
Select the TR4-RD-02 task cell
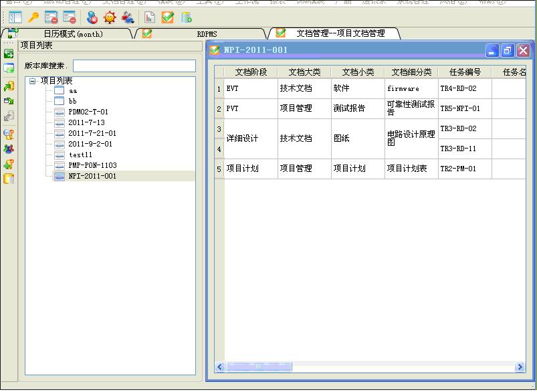pyautogui.click(x=458, y=88)
